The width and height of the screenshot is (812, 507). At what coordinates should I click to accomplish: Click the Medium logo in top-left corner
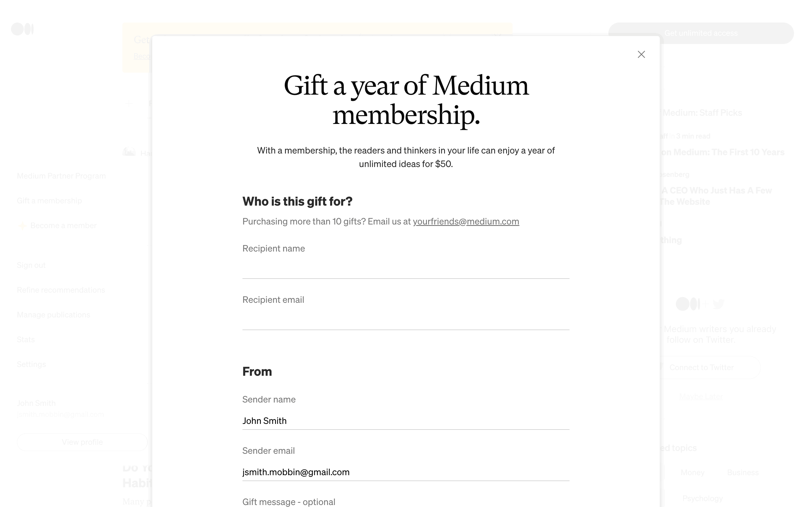coord(22,29)
